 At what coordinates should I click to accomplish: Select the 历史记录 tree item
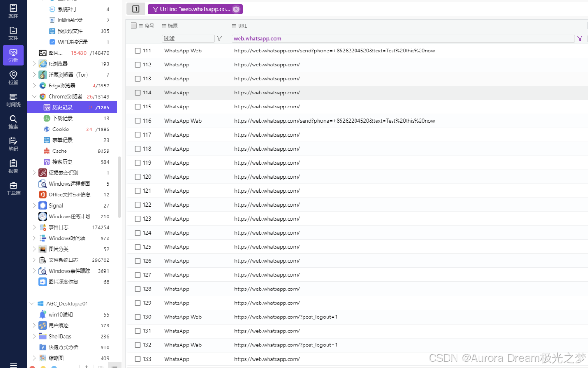pos(72,108)
